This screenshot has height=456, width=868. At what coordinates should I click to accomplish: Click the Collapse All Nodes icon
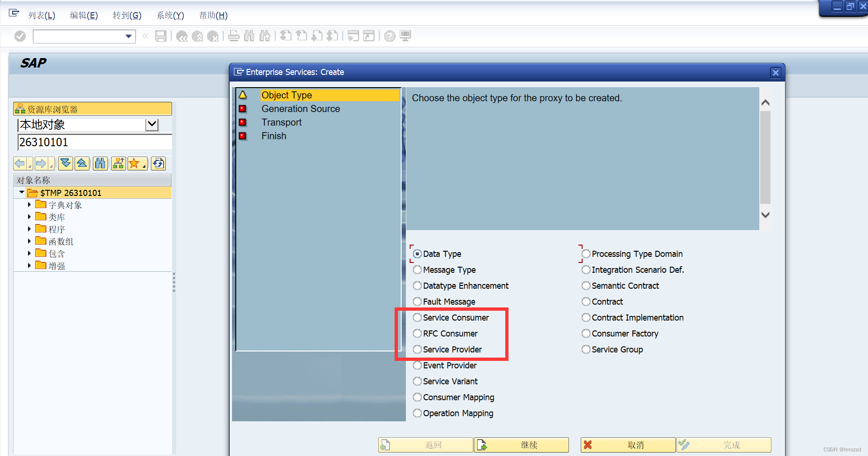point(82,164)
